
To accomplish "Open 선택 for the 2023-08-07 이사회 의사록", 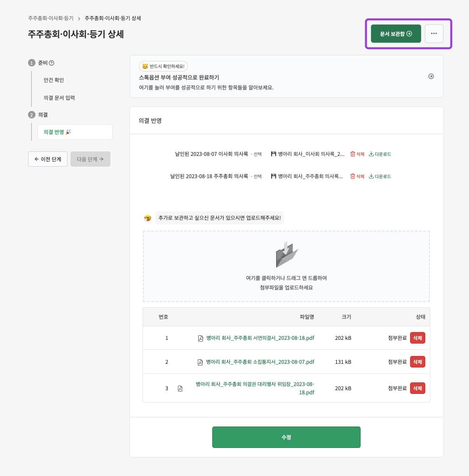I will [258, 153].
